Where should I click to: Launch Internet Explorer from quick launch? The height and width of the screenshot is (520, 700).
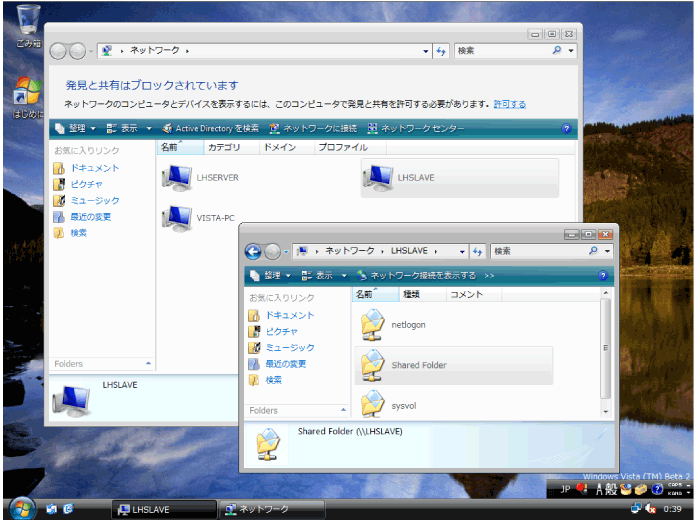[x=68, y=509]
